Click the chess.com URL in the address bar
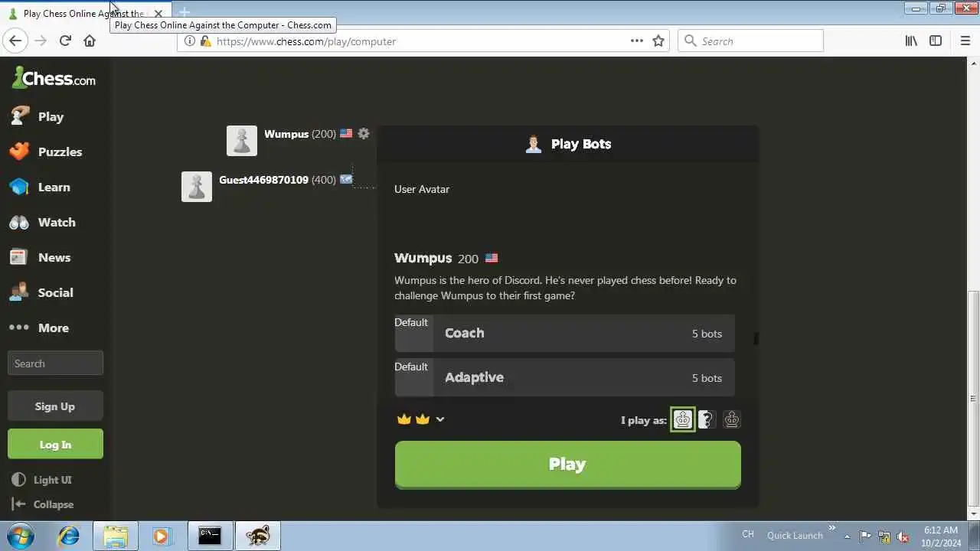This screenshot has width=980, height=551. click(x=306, y=41)
